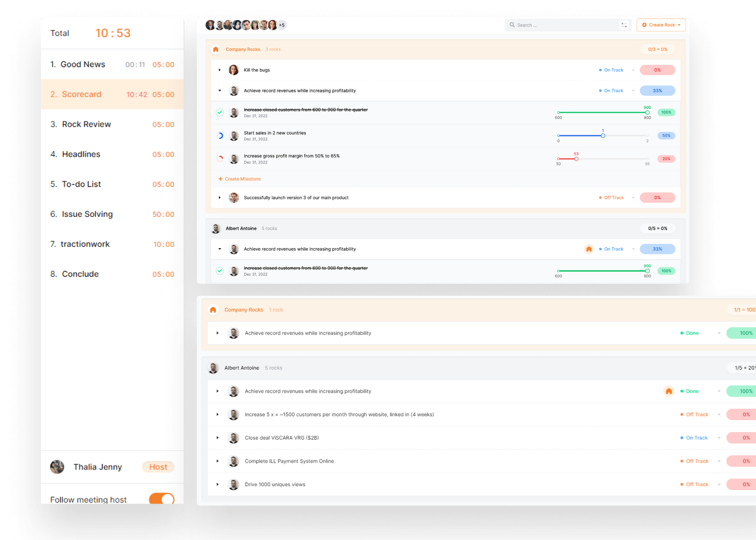Click the orange company icon on Albert's 33% rock
This screenshot has height=540, width=756.
point(589,249)
